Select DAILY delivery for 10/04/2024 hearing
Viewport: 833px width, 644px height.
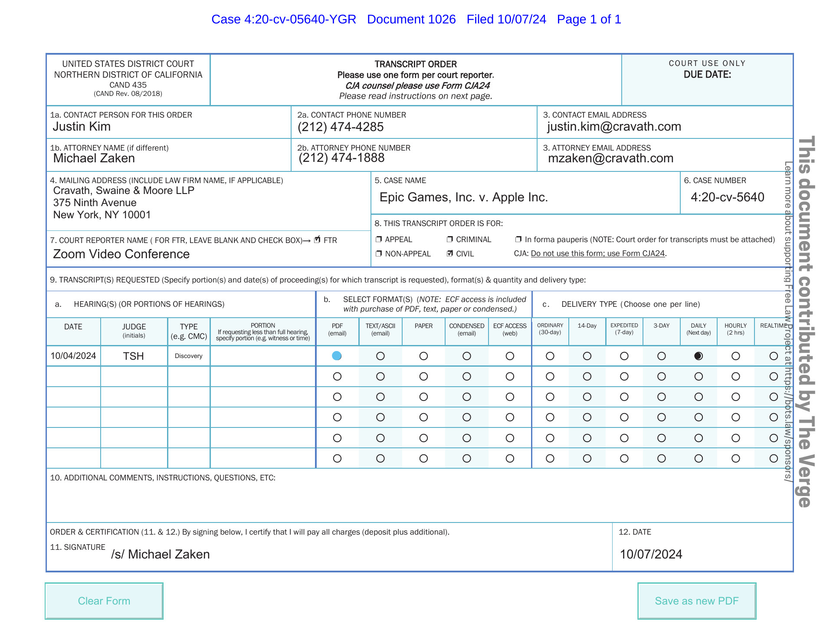[x=699, y=356]
